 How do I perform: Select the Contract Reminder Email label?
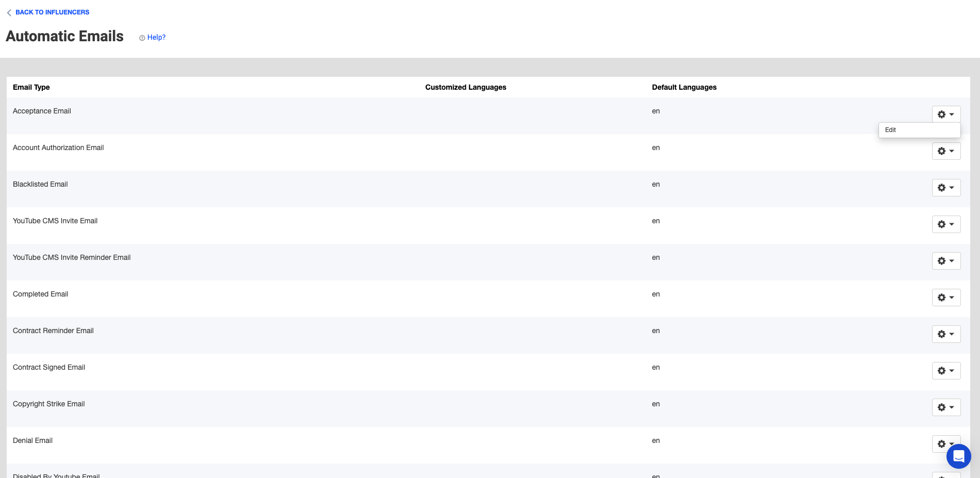point(53,331)
